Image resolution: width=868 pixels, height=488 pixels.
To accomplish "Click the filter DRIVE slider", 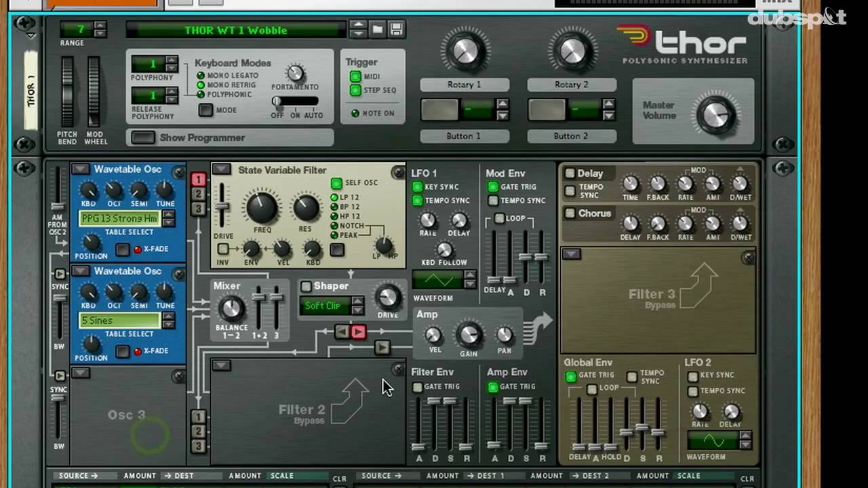I will coord(221,206).
